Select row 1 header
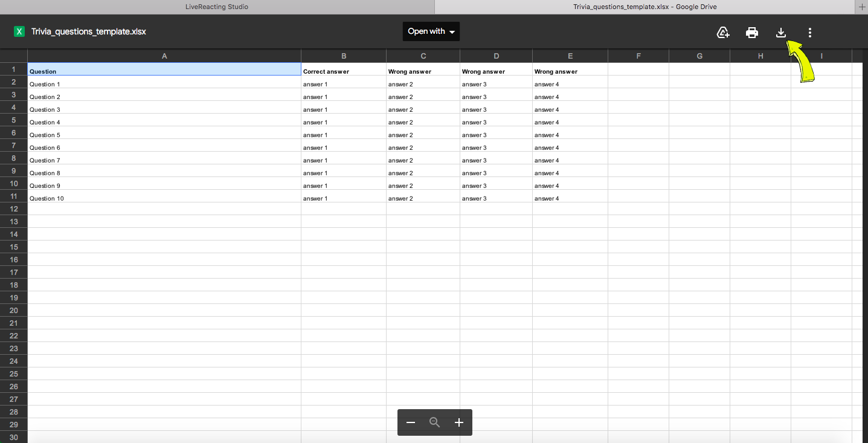 coord(13,69)
